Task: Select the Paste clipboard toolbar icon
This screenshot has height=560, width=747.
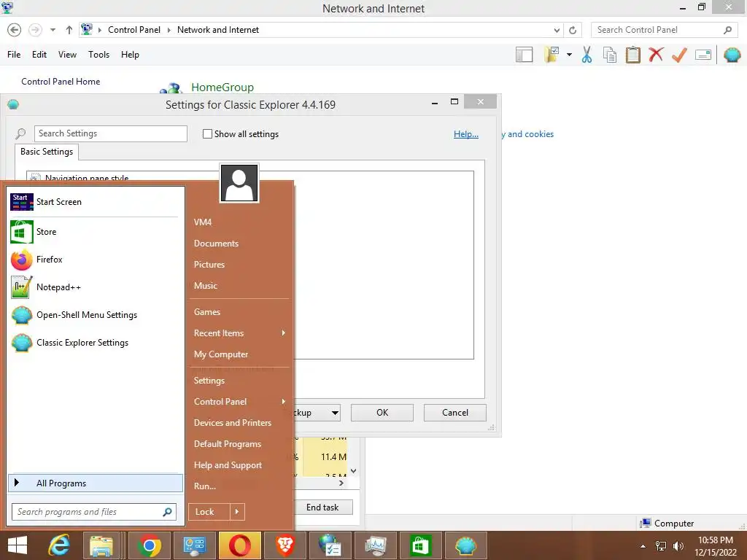Action: (x=632, y=55)
